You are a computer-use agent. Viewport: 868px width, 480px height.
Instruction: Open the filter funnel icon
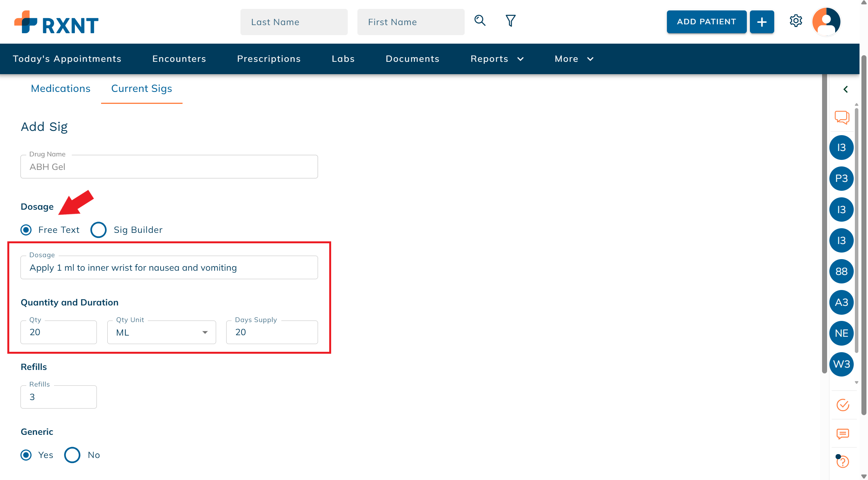tap(510, 20)
